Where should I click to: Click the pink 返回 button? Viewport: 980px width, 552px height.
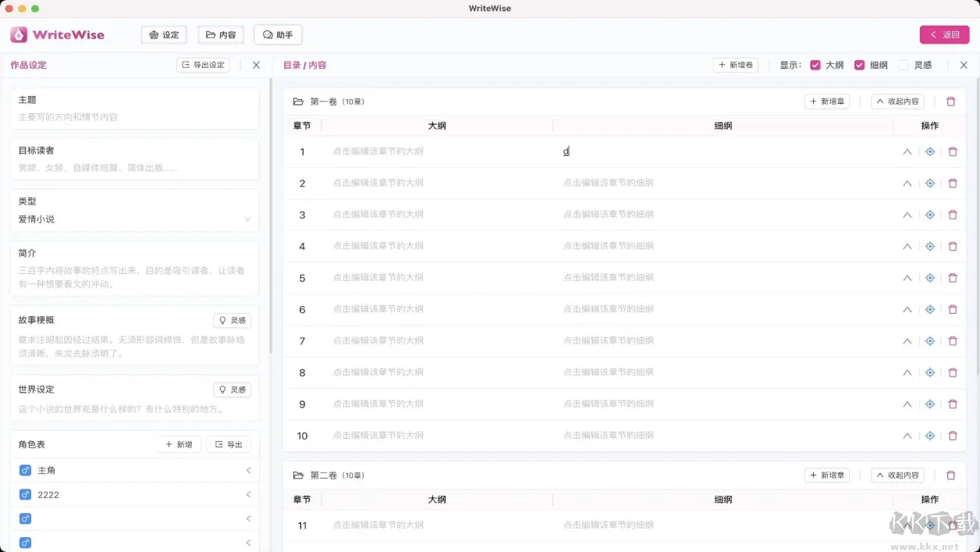coord(944,35)
